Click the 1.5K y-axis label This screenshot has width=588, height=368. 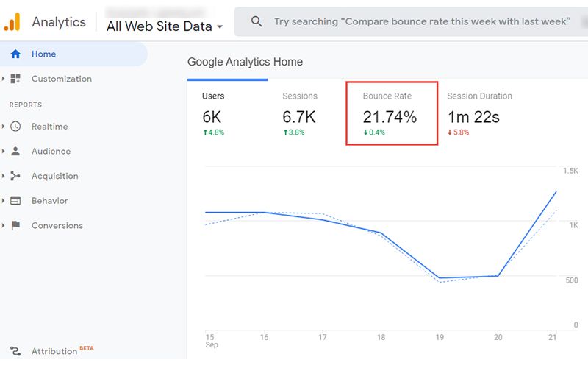coord(570,171)
